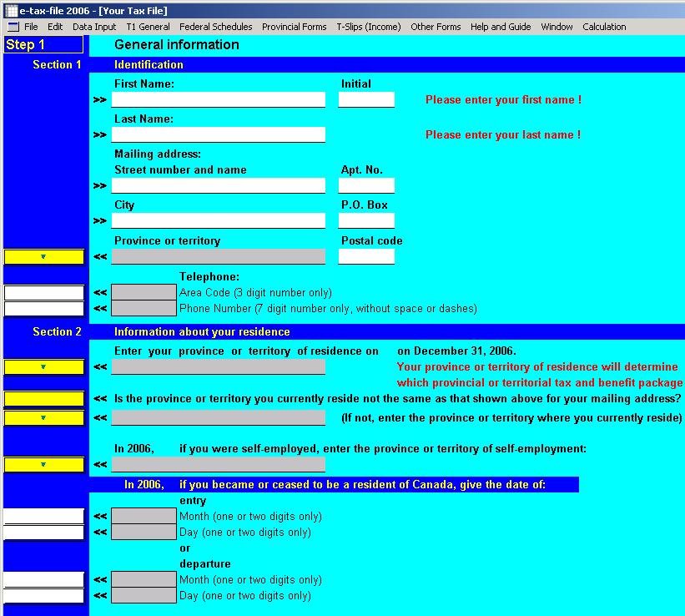Image resolution: width=685 pixels, height=616 pixels.
Task: Click the Area Code entry box on left
Action: point(43,293)
